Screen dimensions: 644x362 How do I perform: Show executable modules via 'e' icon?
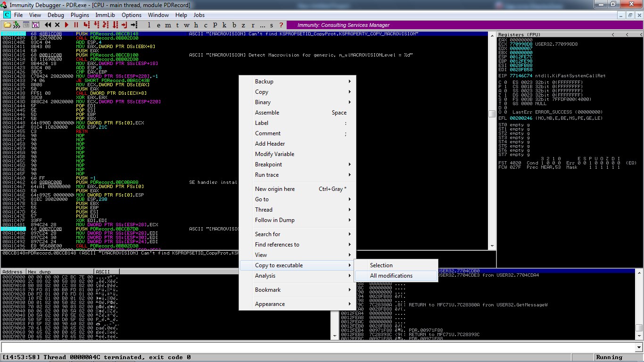coord(159,25)
